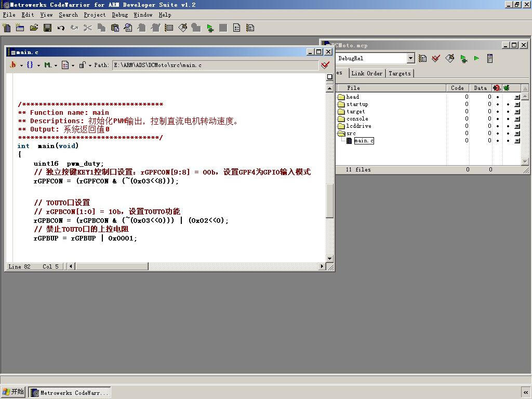Click the red checkmark Synchronize icon in the project window
The height and width of the screenshot is (399, 532).
[436, 58]
